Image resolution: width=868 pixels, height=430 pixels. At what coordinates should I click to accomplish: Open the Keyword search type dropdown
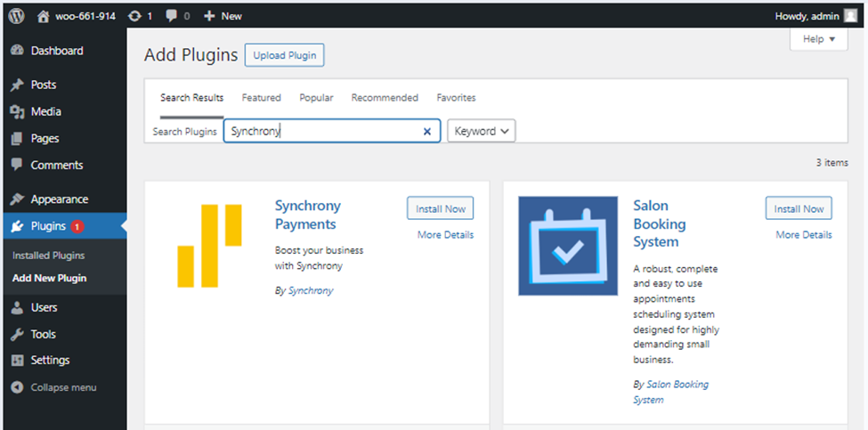click(x=481, y=131)
